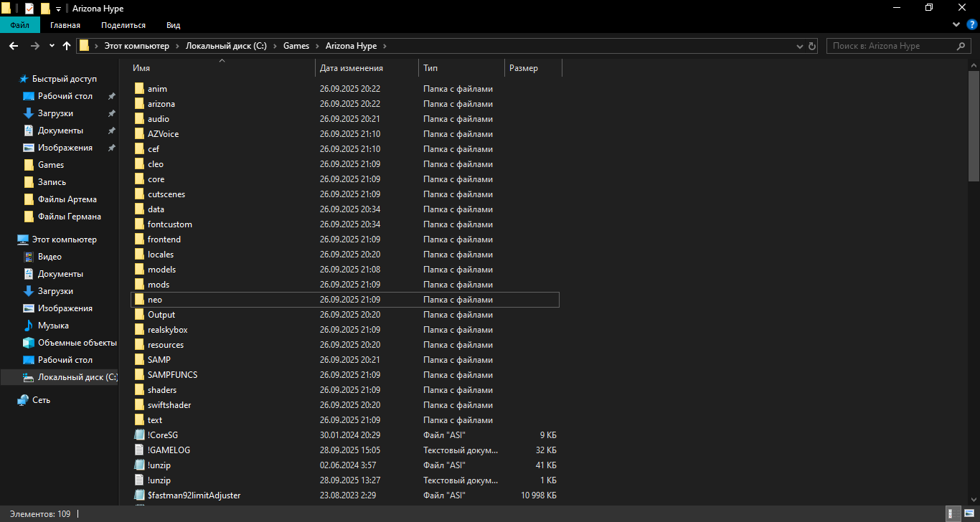This screenshot has height=522, width=980.
Task: Go back with the Back arrow
Action: (x=13, y=46)
